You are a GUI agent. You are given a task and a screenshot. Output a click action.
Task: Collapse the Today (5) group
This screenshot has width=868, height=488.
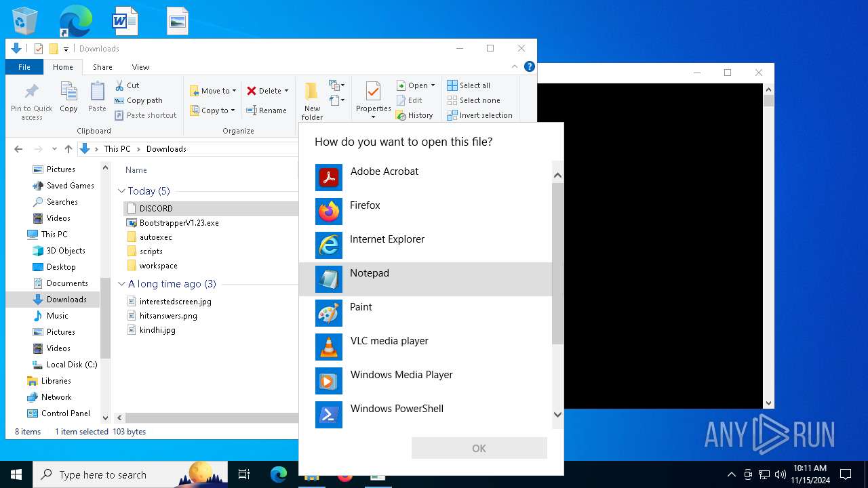121,191
